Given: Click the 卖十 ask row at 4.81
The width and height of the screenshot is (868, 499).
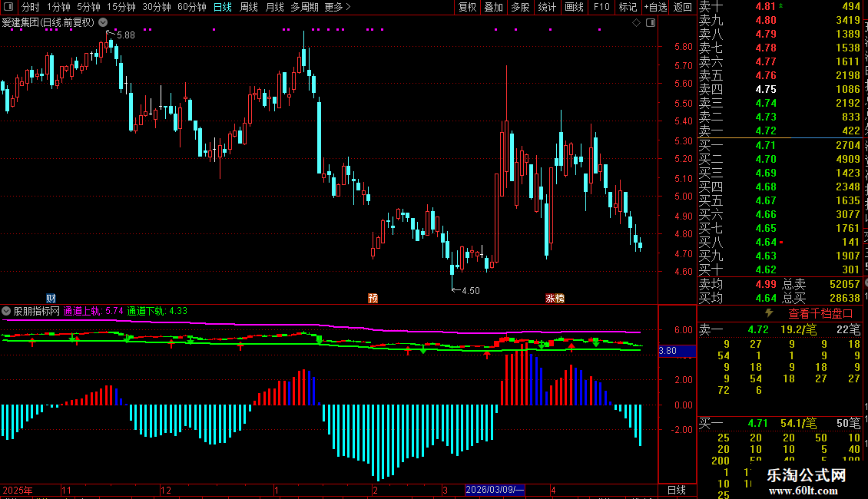Looking at the screenshot, I should click(780, 7).
